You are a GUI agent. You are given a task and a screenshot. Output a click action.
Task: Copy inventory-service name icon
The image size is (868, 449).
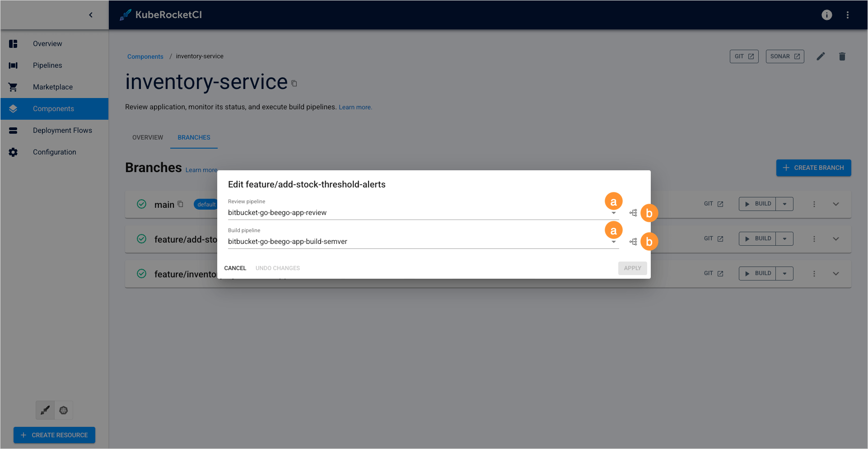tap(294, 84)
